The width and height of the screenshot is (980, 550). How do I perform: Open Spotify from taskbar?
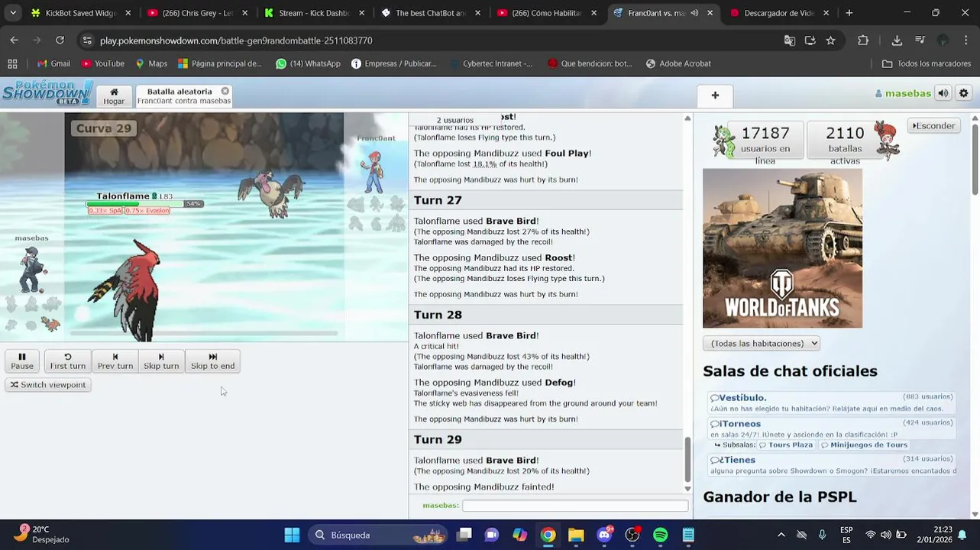[x=660, y=535]
